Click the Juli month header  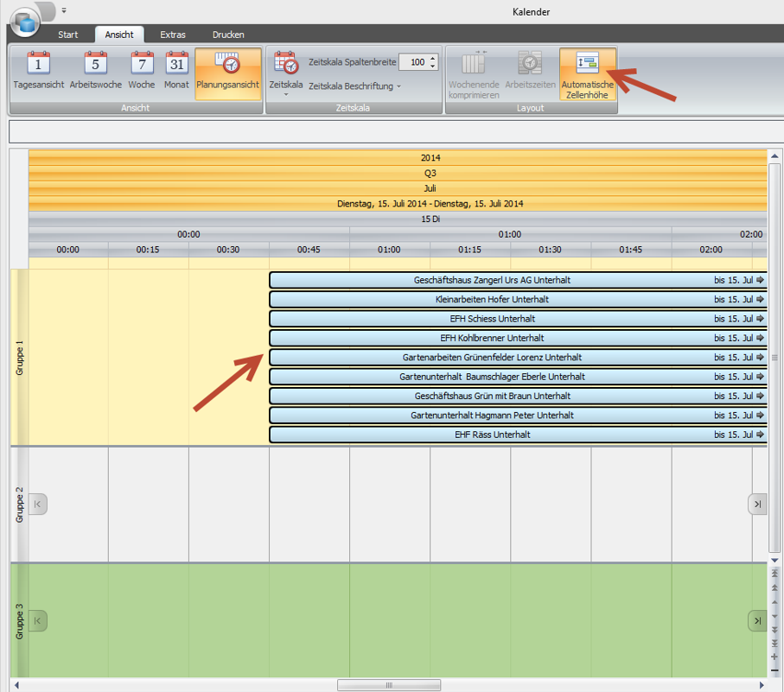pos(398,188)
